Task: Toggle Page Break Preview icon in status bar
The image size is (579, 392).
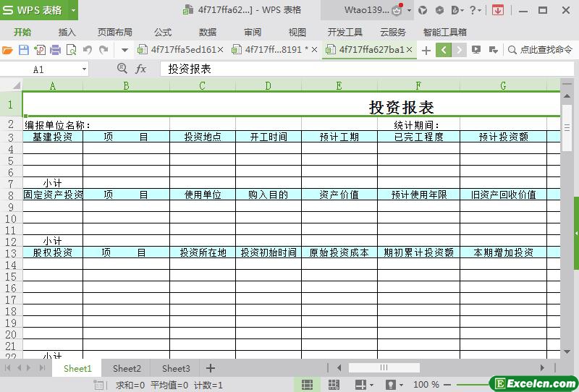Action: pos(334,385)
